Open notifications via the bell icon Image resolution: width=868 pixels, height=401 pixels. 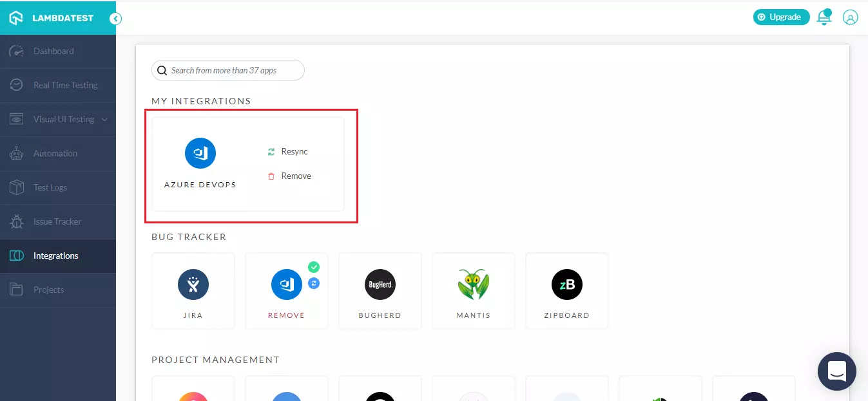coord(824,17)
